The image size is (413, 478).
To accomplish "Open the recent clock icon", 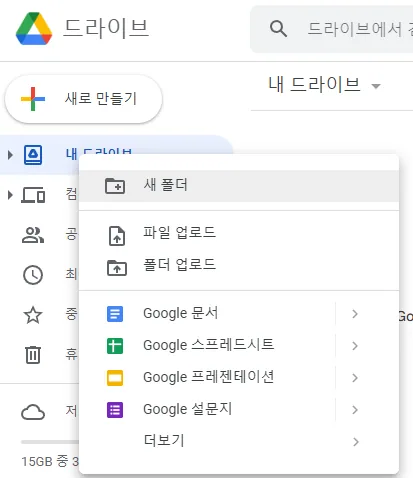I will coord(33,275).
